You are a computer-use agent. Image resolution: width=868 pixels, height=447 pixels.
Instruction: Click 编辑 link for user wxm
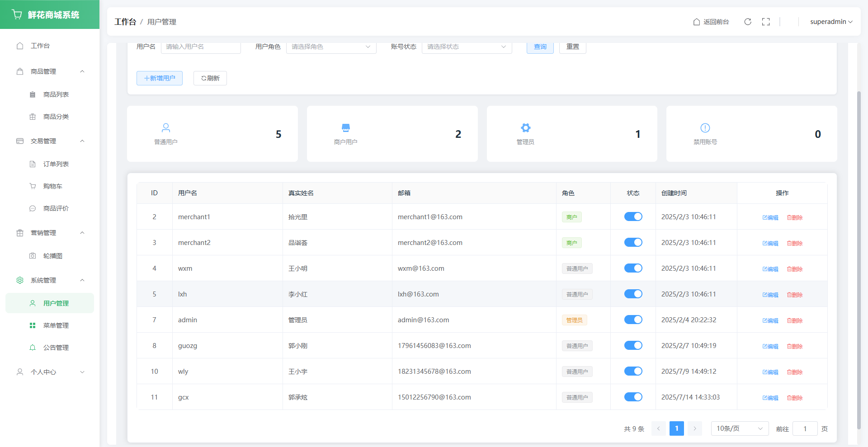(770, 269)
